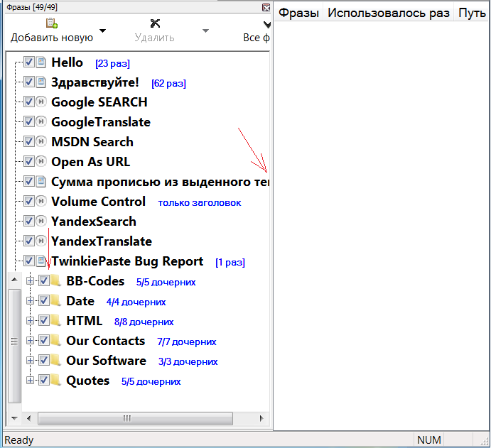
Task: Click the Hello phrase document icon
Action: pyautogui.click(x=41, y=62)
